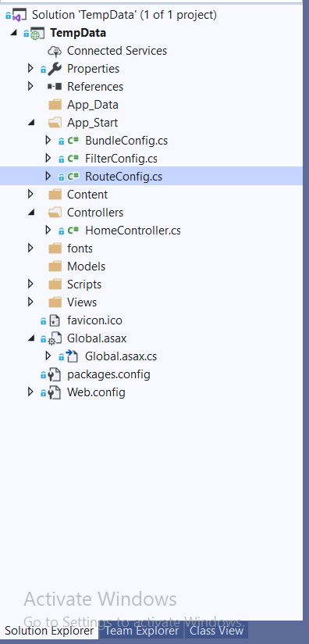The image size is (309, 644).
Task: Open the Class View tab
Action: point(216,631)
